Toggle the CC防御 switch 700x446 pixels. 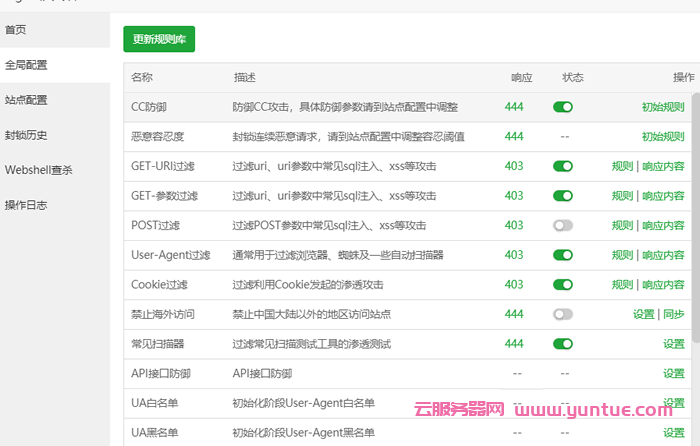pyautogui.click(x=563, y=107)
